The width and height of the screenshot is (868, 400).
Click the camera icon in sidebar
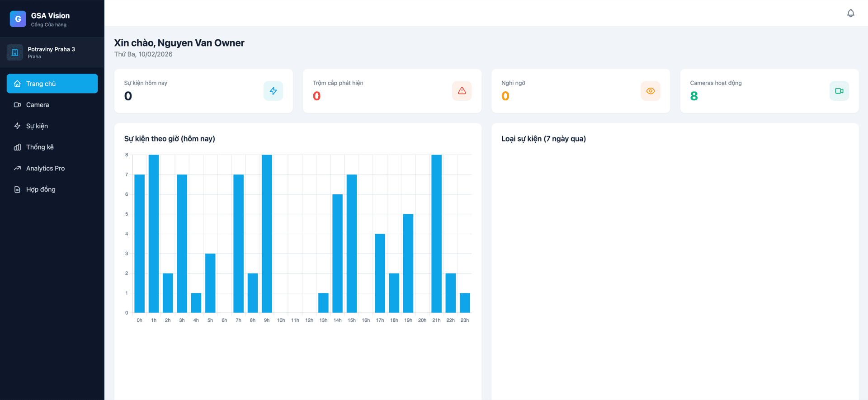[x=17, y=105]
